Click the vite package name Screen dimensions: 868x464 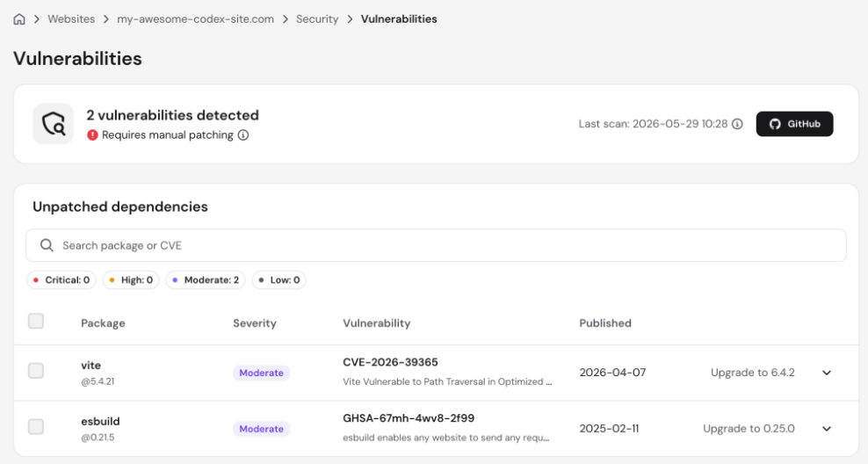(90, 366)
